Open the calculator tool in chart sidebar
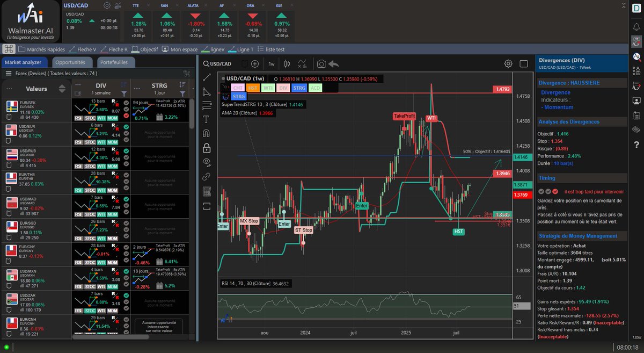The image size is (644, 353). [x=207, y=191]
